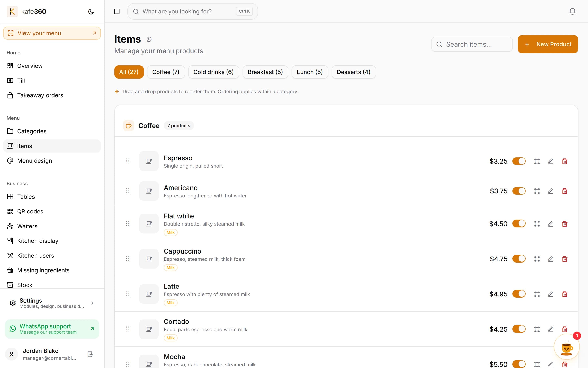This screenshot has height=368, width=588.
Task: Open the View your menu link
Action: (52, 33)
